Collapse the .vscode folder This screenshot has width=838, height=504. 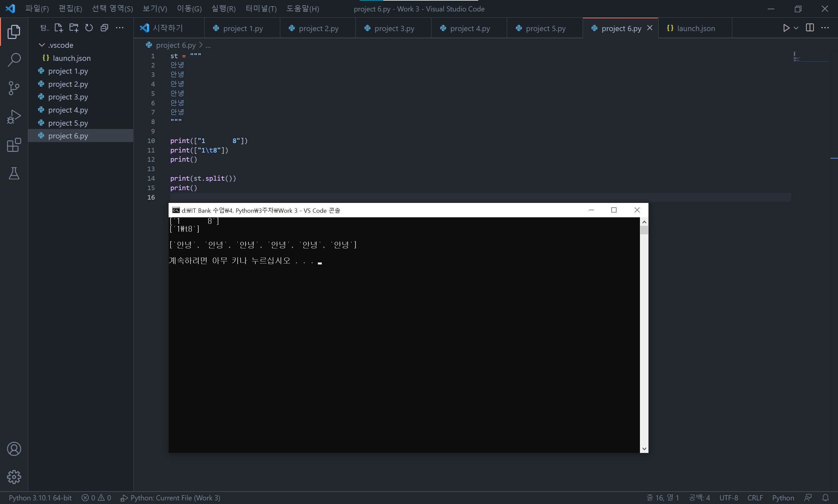tap(42, 45)
